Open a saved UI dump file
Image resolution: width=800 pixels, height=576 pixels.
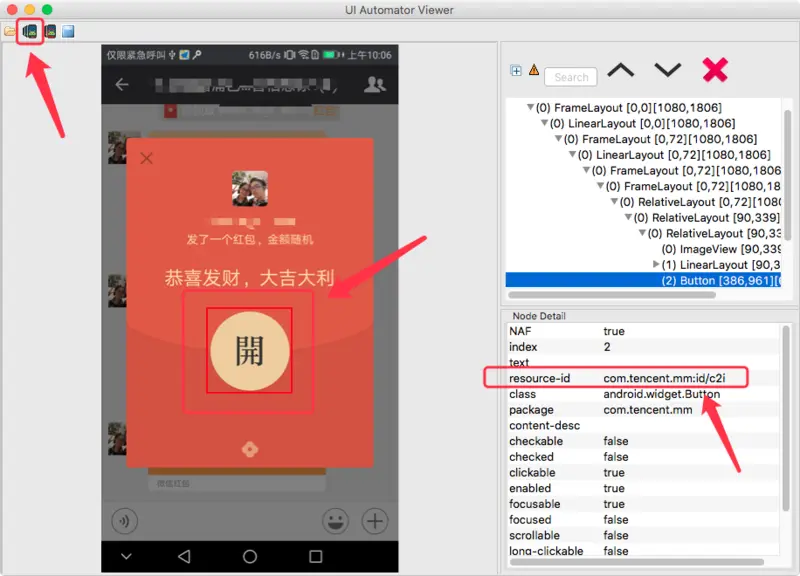pos(9,31)
